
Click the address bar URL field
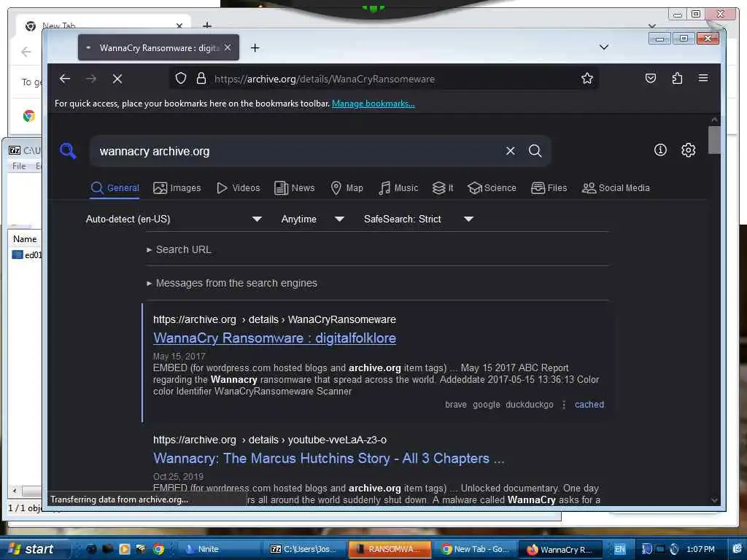click(x=384, y=79)
